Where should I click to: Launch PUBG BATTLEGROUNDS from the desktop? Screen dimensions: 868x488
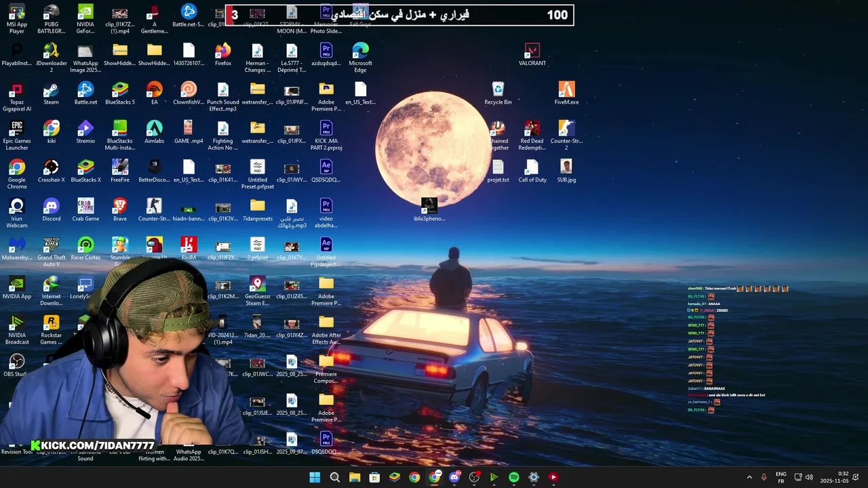click(x=51, y=19)
